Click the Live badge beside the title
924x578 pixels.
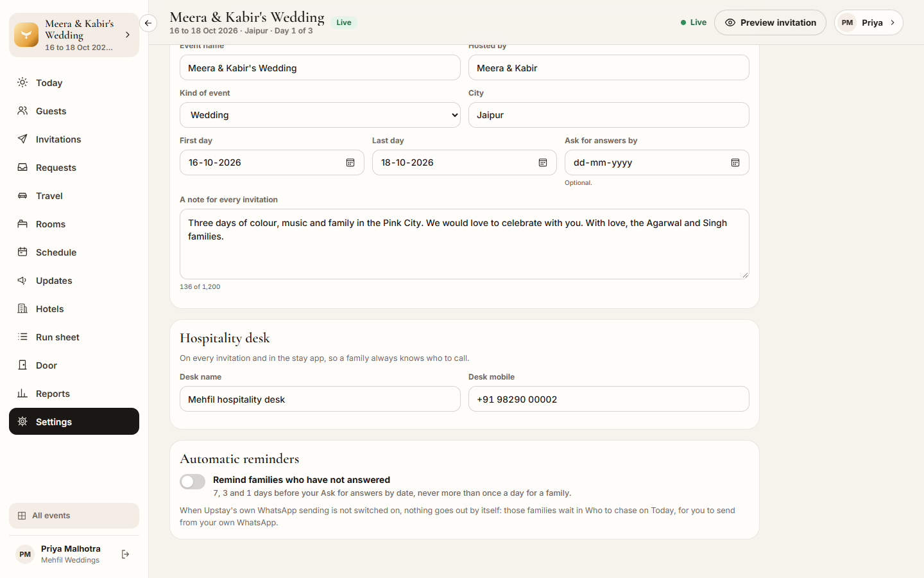coord(344,22)
